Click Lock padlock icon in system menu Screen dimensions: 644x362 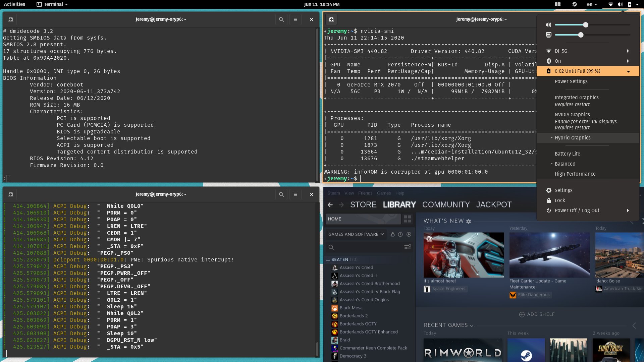click(x=549, y=200)
